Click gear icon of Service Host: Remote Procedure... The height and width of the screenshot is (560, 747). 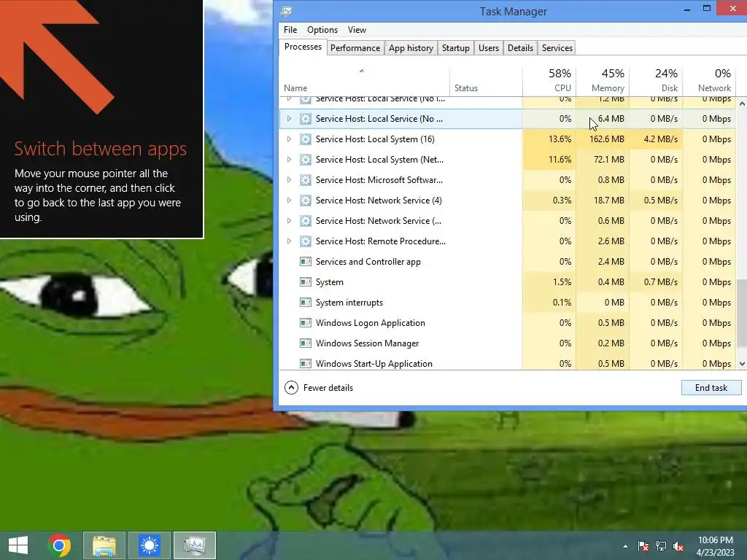[x=306, y=241]
